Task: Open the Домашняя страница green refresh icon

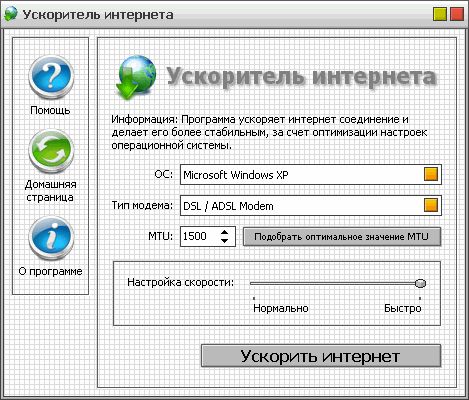Action: (x=51, y=151)
